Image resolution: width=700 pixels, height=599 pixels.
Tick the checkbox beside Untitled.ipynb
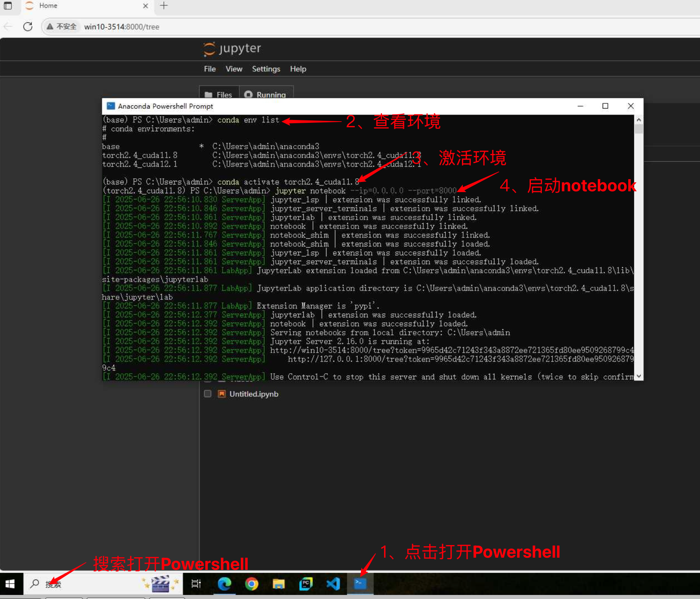208,394
